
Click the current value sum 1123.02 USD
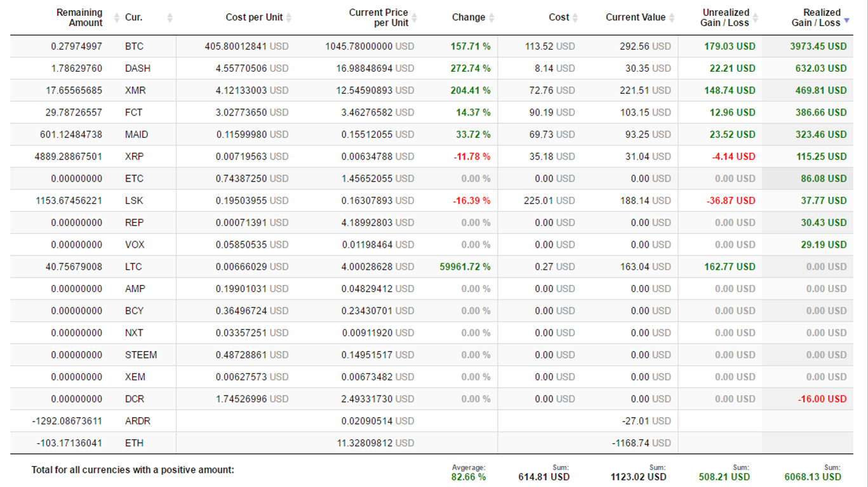pyautogui.click(x=638, y=477)
